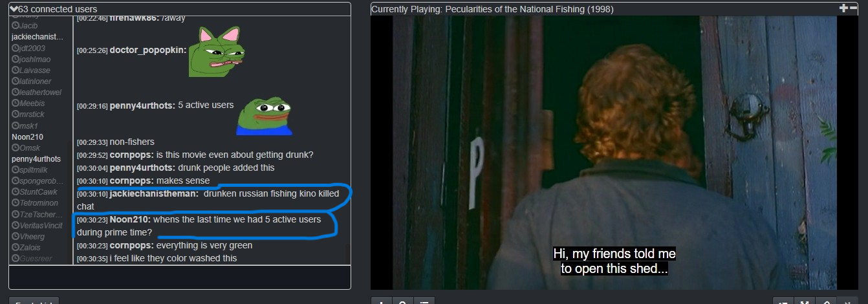Select latinioner in the user list
The width and height of the screenshot is (868, 304).
coord(36,81)
